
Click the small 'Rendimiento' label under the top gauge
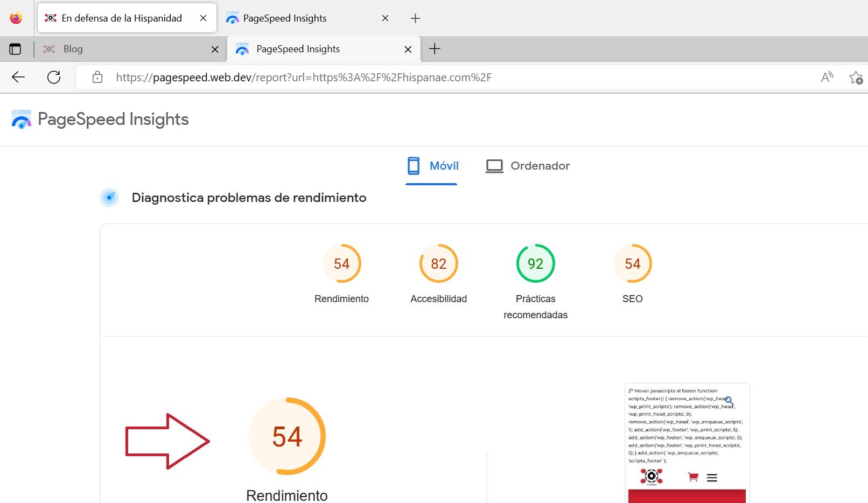click(x=341, y=299)
